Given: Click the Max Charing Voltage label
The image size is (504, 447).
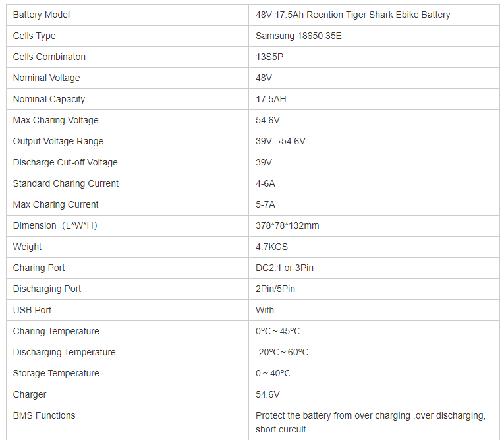Looking at the screenshot, I should pos(55,120).
